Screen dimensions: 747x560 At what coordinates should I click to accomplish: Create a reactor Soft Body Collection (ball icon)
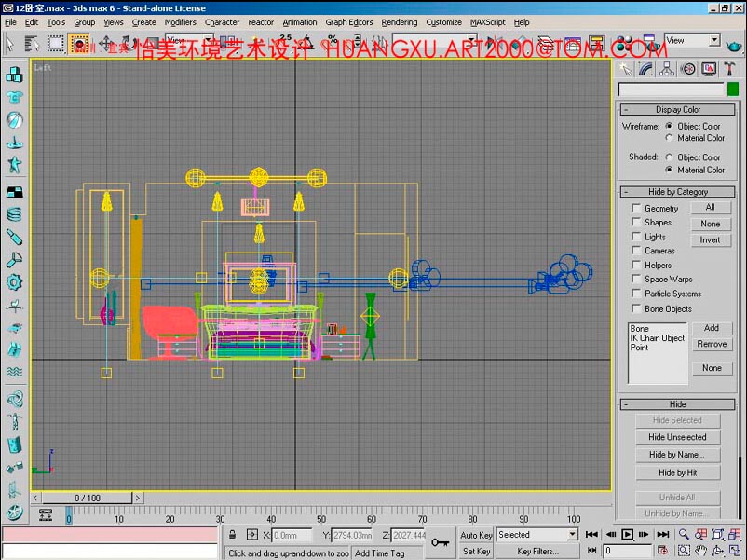coord(14,120)
